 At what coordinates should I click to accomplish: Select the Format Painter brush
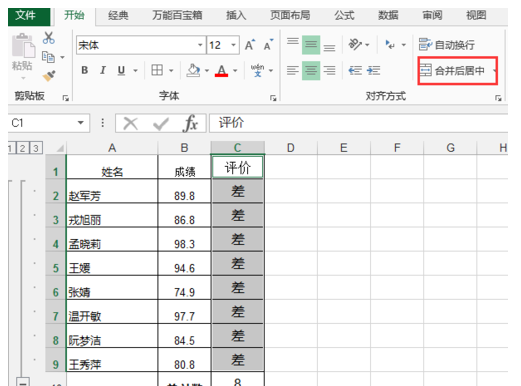[49, 76]
